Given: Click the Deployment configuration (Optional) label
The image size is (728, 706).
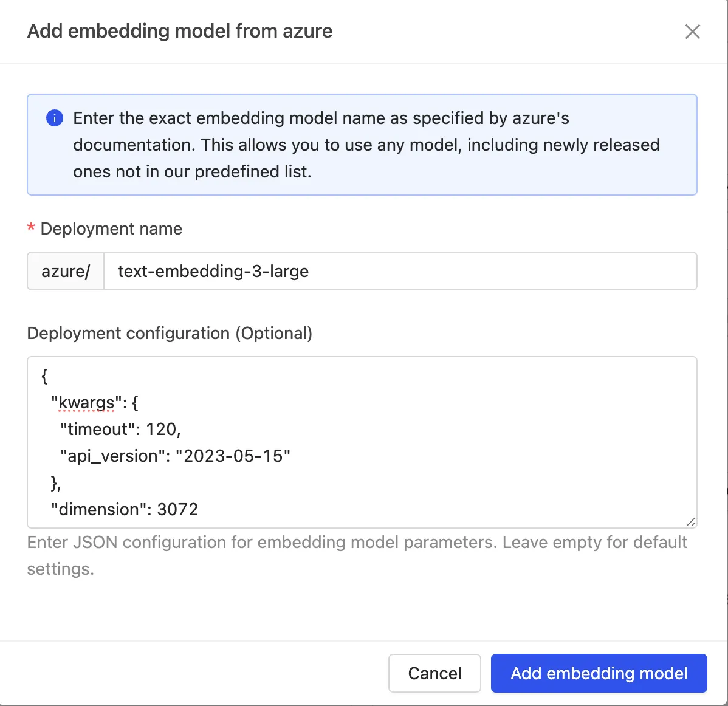Looking at the screenshot, I should [x=170, y=334].
